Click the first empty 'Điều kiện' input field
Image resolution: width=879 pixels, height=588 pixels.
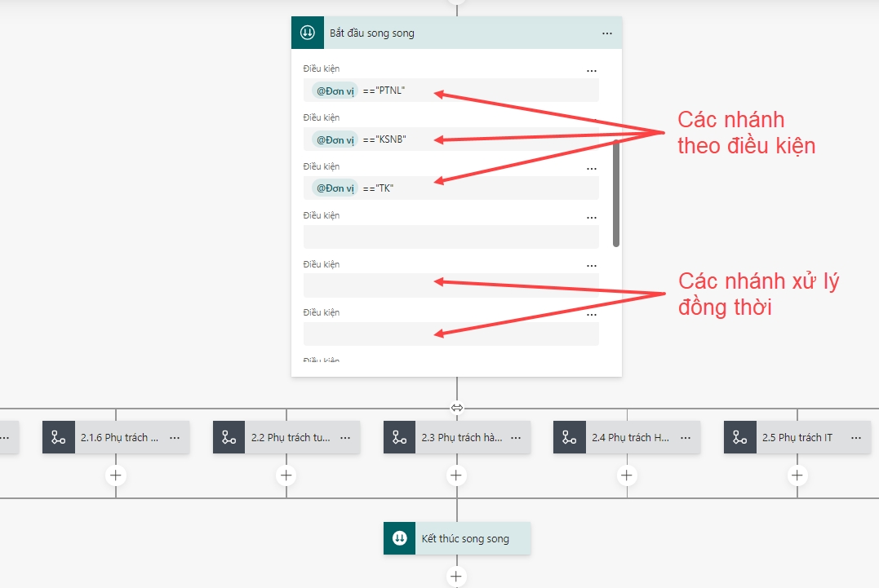(x=451, y=237)
